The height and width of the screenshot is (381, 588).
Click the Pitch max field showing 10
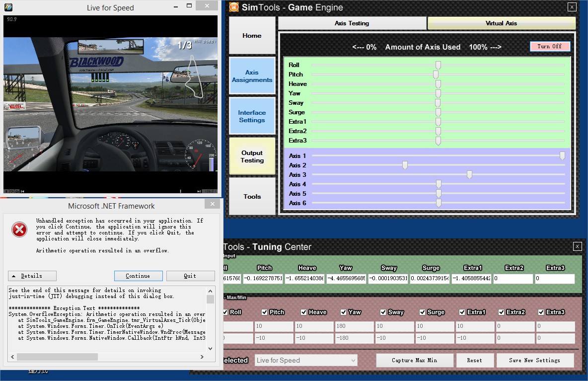[x=274, y=326]
